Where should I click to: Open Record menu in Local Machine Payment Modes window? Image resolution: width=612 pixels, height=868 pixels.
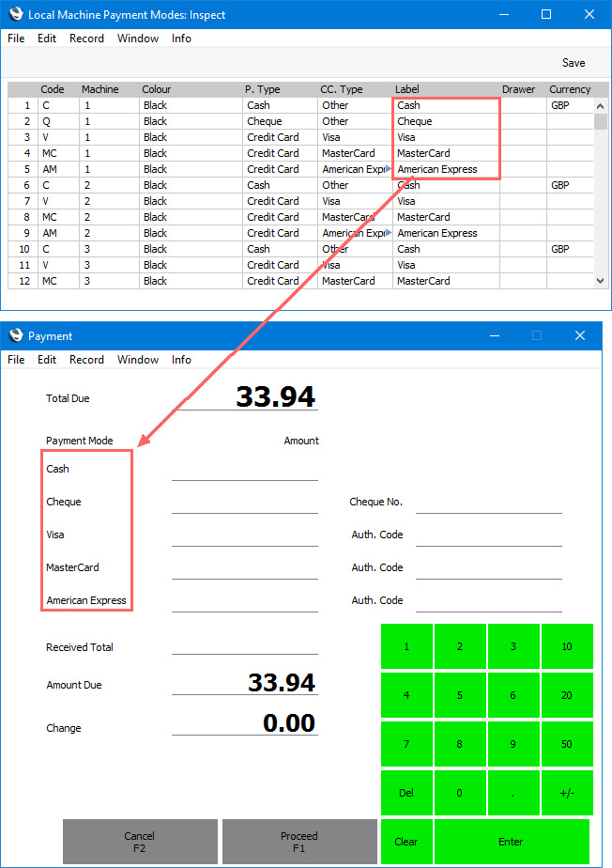[87, 39]
